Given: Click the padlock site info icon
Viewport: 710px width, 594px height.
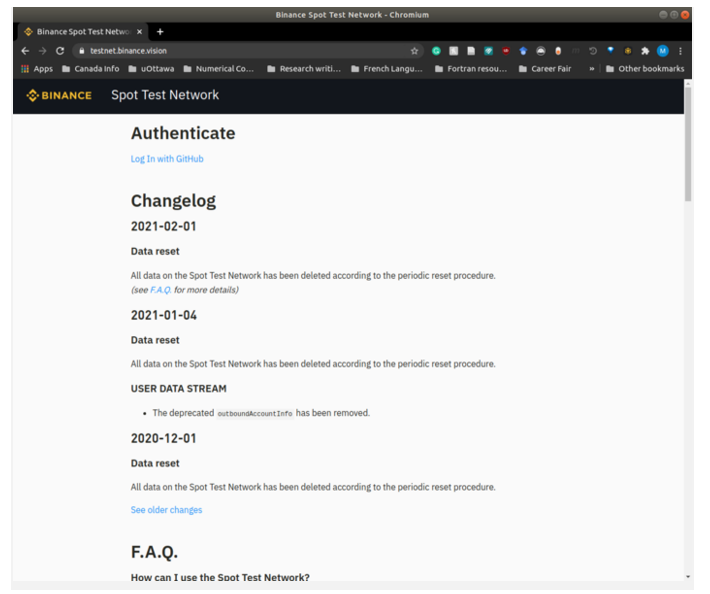Looking at the screenshot, I should click(81, 50).
